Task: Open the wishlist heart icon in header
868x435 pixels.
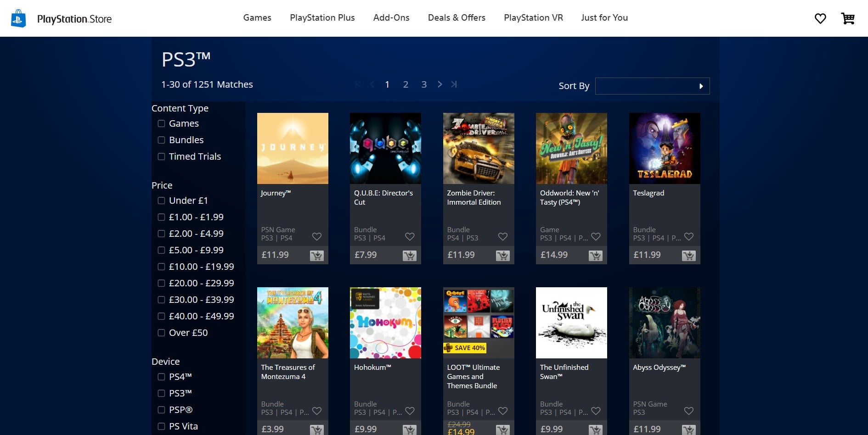Action: (820, 18)
